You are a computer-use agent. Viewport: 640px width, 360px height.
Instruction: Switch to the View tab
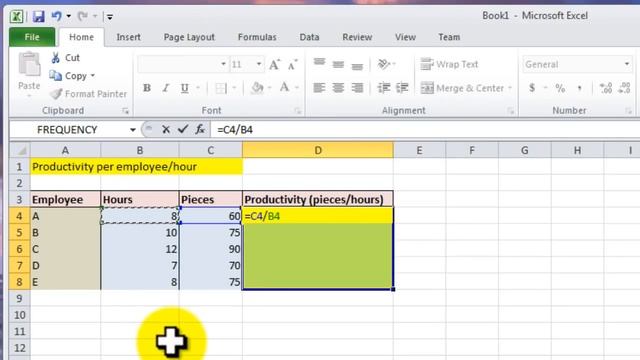pos(405,37)
